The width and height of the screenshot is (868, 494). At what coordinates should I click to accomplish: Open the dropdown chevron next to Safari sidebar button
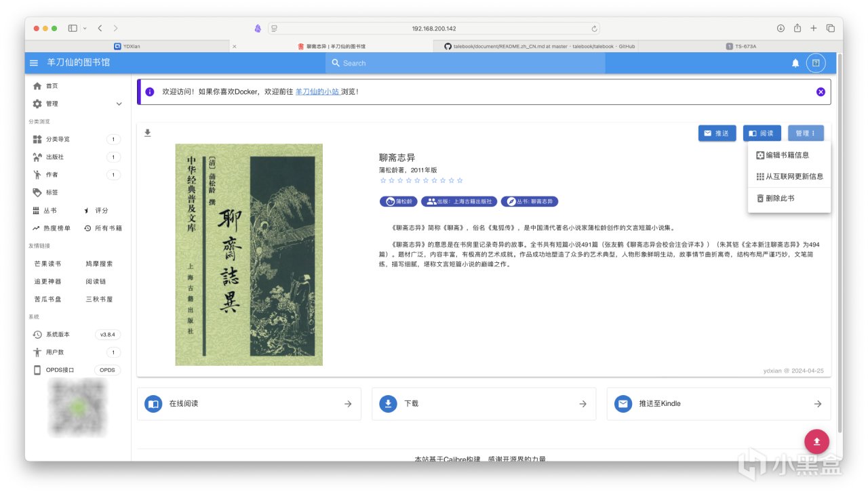pyautogui.click(x=85, y=28)
